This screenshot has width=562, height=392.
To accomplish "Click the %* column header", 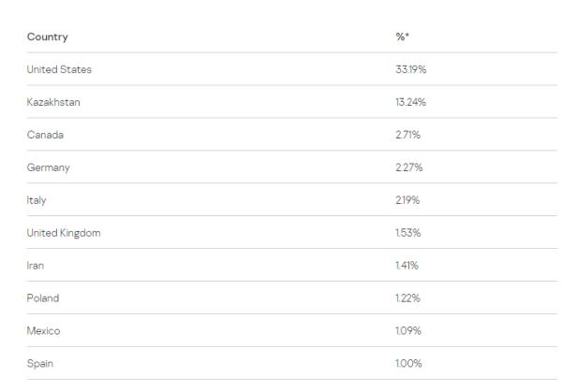I will (x=402, y=37).
